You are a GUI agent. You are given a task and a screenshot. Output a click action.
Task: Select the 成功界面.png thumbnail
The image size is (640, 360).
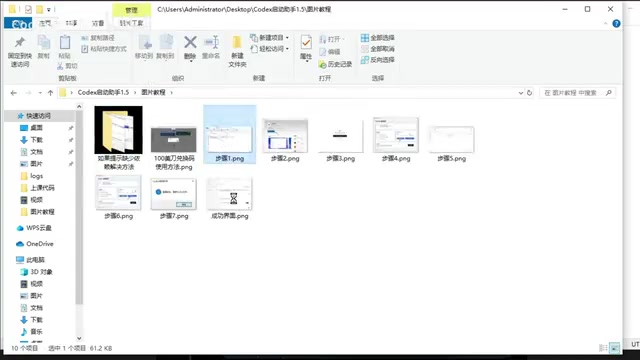pos(229,194)
